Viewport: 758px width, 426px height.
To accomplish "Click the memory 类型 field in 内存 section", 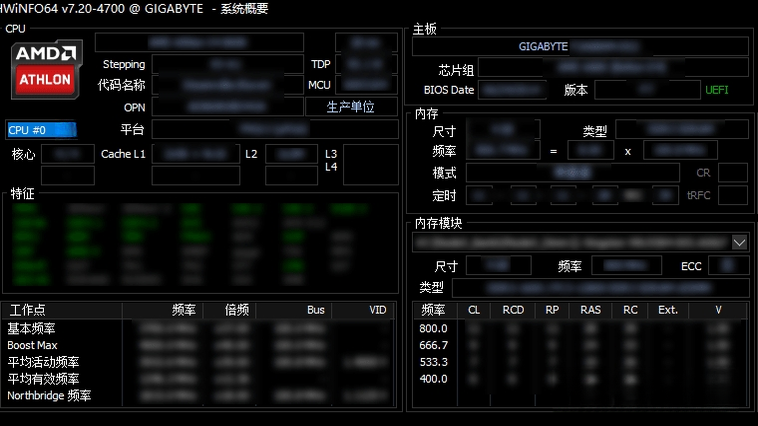I will coord(682,130).
